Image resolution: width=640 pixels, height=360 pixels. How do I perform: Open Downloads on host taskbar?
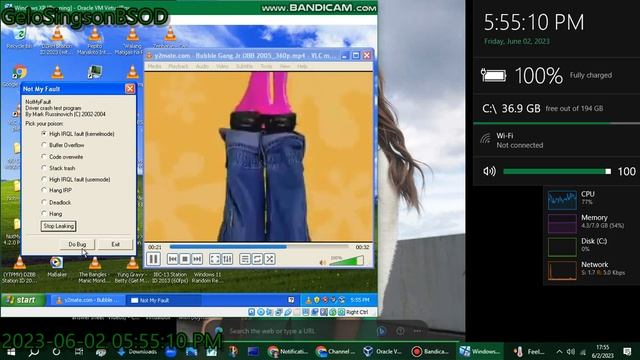(137, 351)
